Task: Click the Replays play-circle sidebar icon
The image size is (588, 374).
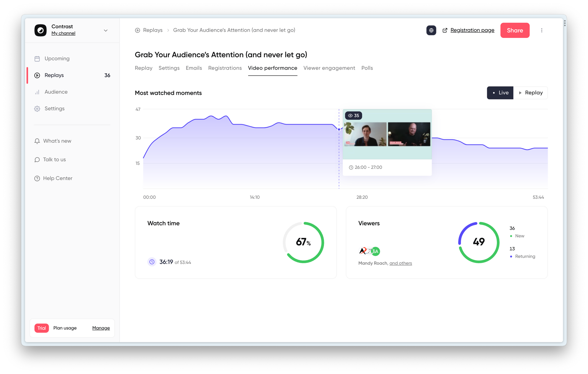Action: (x=37, y=75)
